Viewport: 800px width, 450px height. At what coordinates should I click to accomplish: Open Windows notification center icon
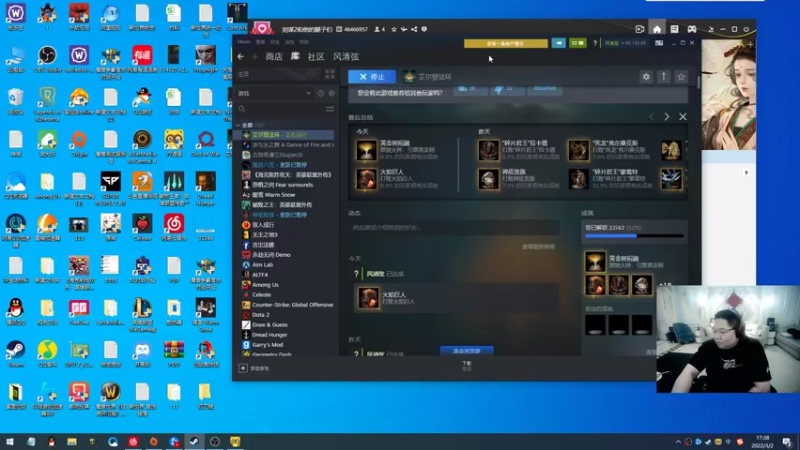point(787,442)
